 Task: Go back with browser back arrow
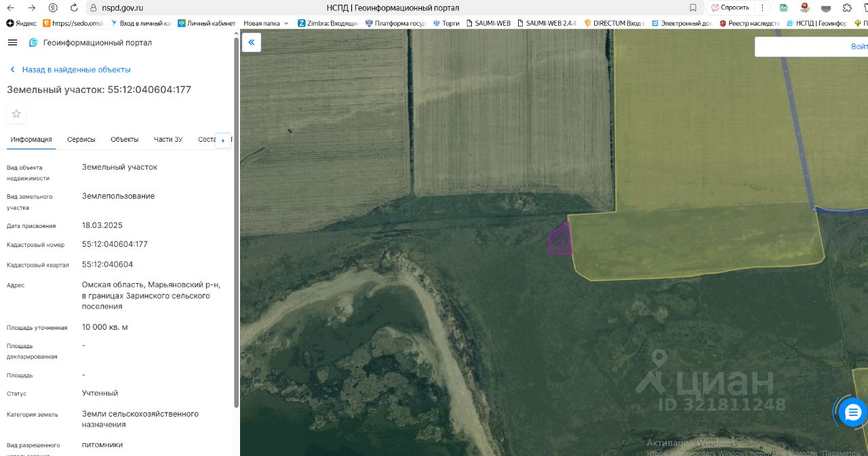click(11, 7)
